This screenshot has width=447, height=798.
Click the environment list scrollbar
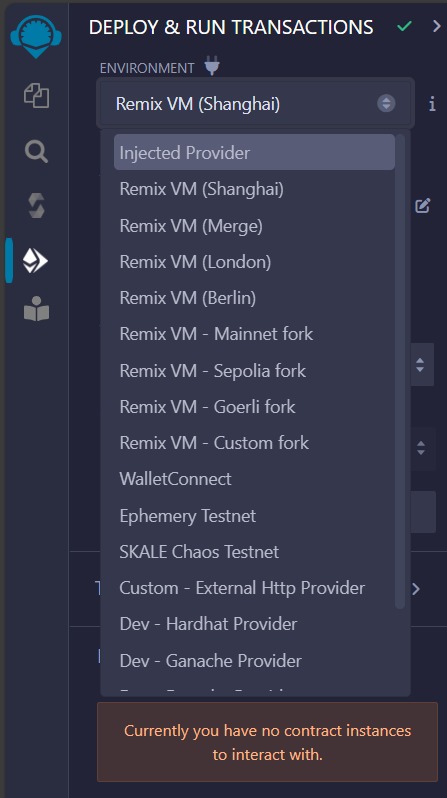400,370
